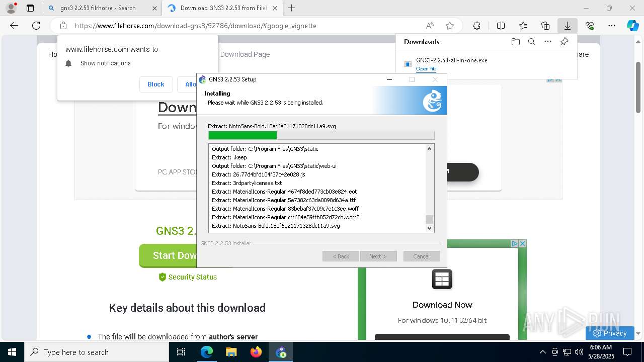Click the Download Page breadcrumb text
Screen dimensions: 644x362
pyautogui.click(x=245, y=54)
